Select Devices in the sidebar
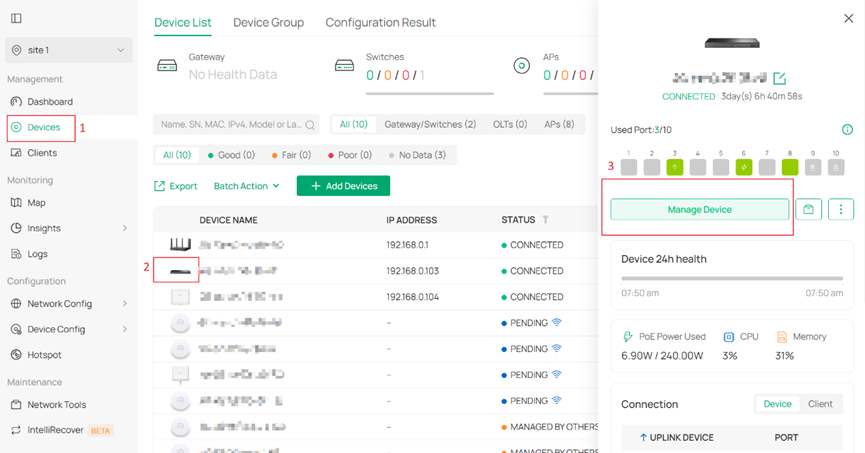 (x=43, y=127)
